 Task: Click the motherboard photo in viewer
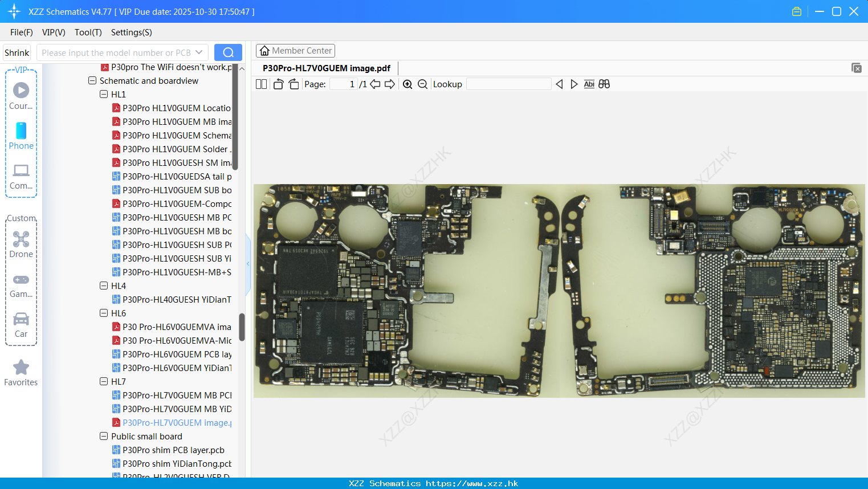coord(559,291)
